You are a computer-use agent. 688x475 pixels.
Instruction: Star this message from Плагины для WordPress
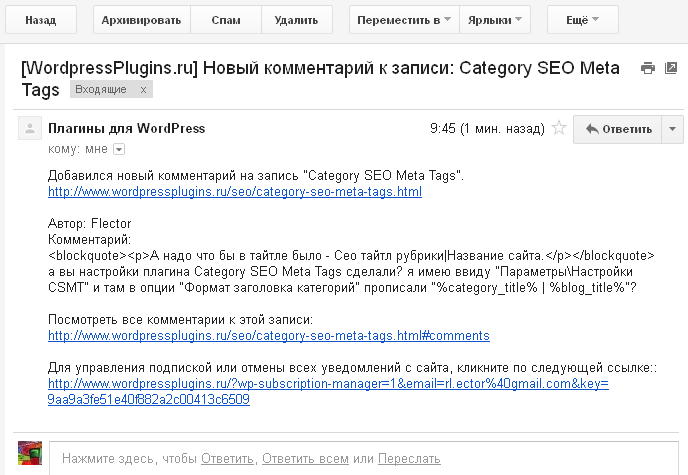coord(559,128)
